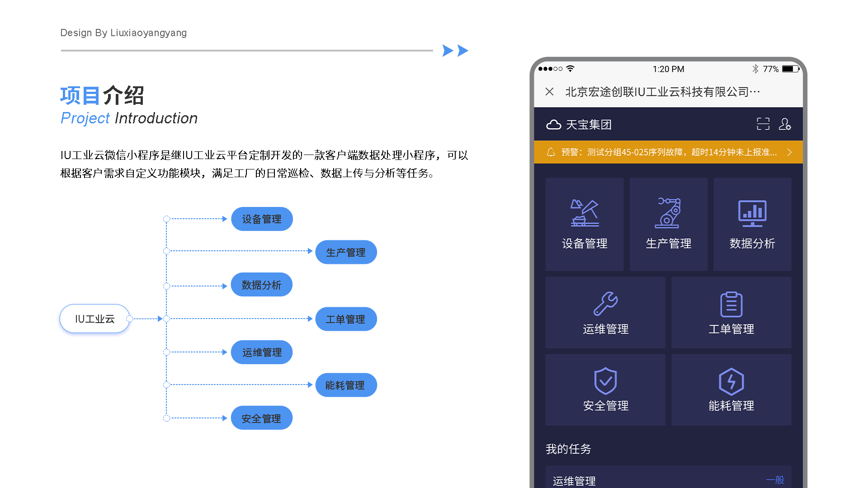Image resolution: width=868 pixels, height=488 pixels.
Task: Click Design By Liuxiaoyangyang credit text
Action: tap(123, 33)
